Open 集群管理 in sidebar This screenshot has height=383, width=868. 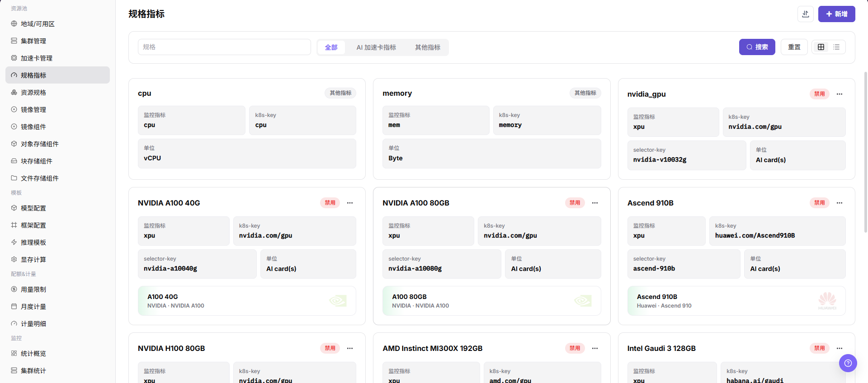(57, 41)
